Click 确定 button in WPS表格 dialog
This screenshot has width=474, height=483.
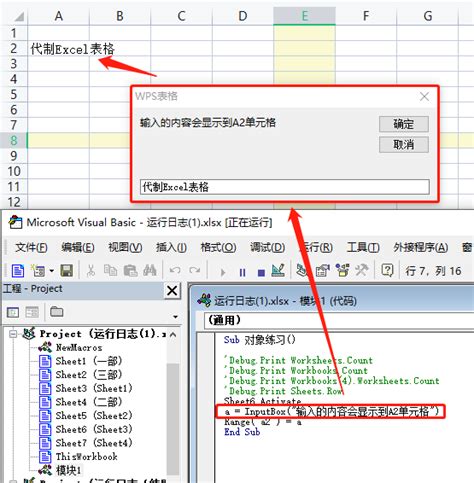click(404, 124)
